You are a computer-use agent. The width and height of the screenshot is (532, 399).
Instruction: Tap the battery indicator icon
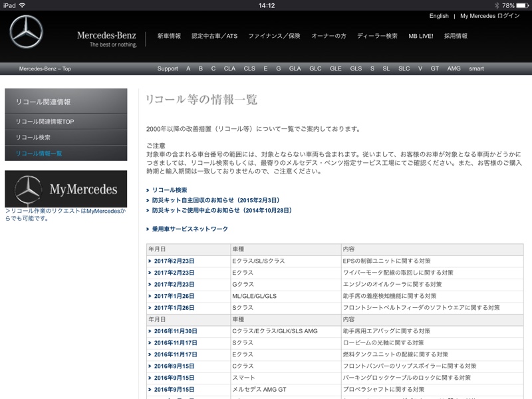point(522,5)
